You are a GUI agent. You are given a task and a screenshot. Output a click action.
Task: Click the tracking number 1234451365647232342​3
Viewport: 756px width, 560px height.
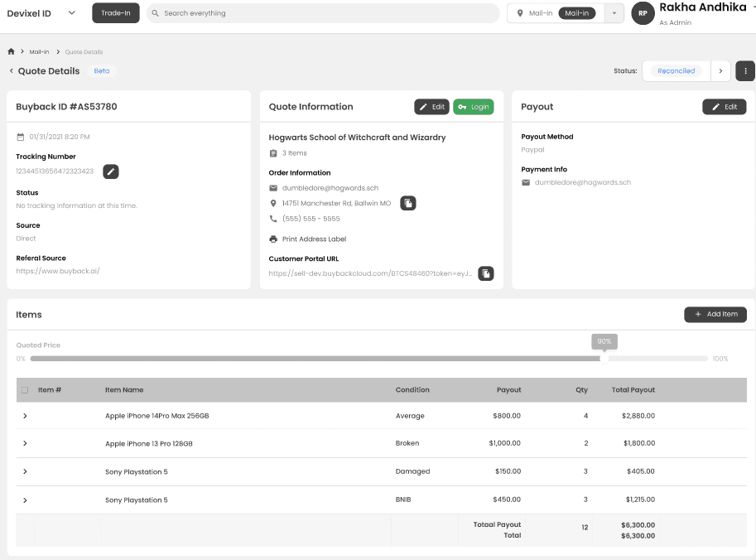55,171
